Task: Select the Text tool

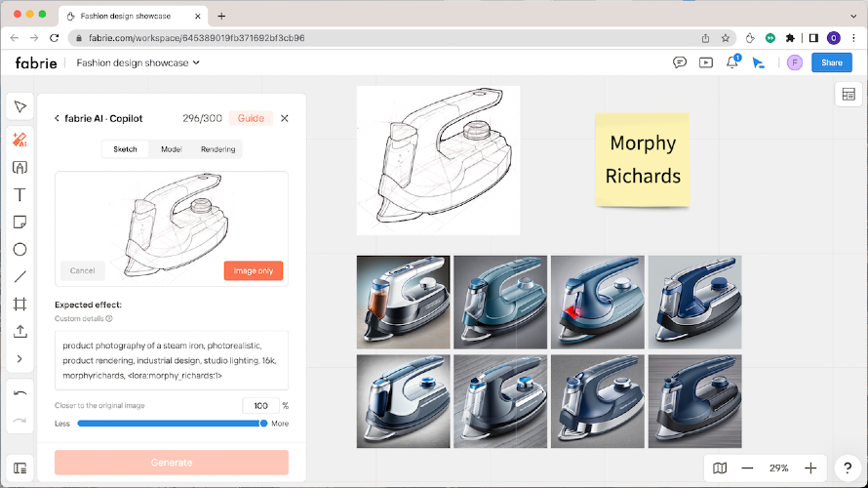Action: pos(20,194)
